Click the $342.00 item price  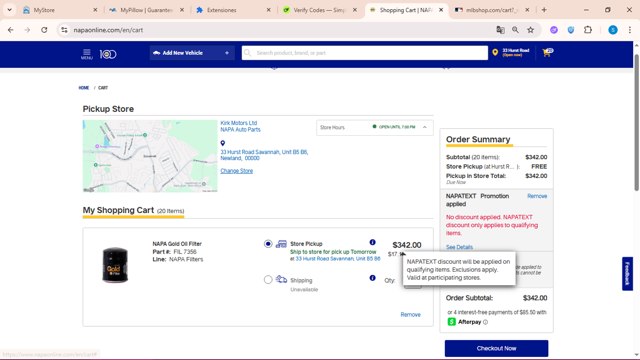[x=407, y=245]
